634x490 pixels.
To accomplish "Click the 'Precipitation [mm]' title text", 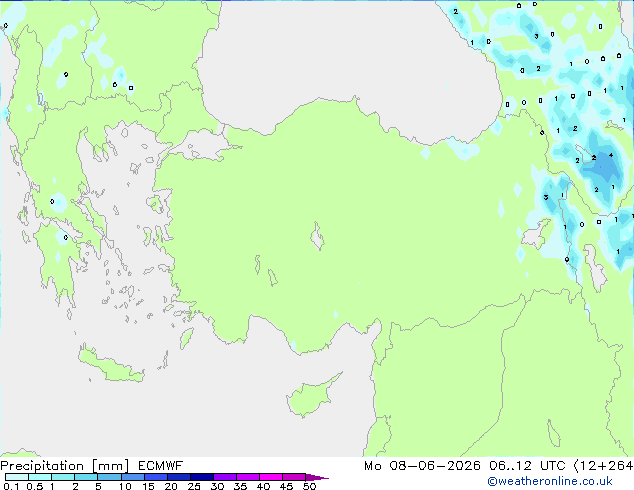I will [x=65, y=466].
